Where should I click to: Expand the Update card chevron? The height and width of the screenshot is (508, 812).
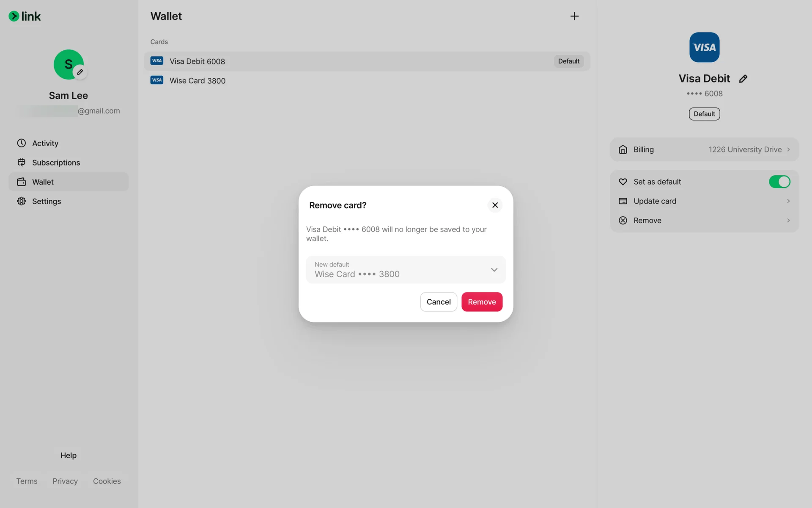click(x=788, y=201)
